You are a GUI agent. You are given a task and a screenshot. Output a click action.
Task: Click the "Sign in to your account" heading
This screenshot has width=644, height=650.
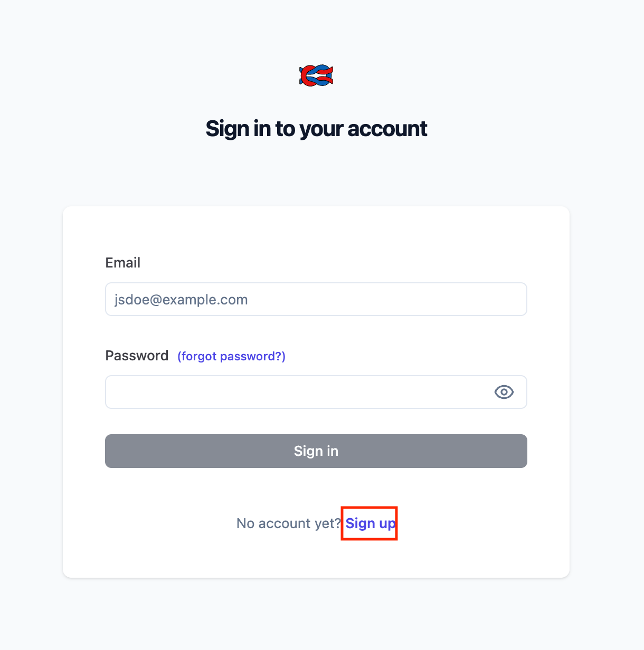[316, 129]
